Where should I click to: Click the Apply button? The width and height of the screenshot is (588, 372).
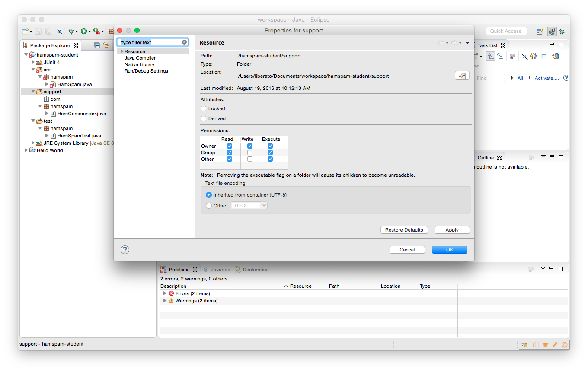[x=452, y=230]
